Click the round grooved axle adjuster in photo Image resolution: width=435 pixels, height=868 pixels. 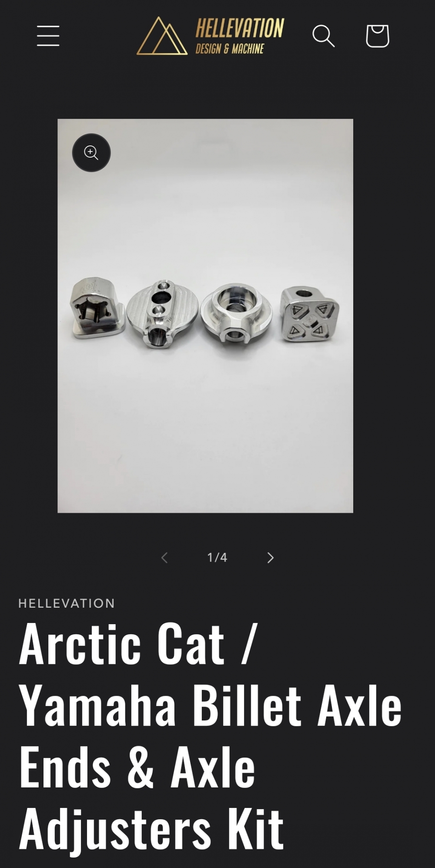coord(163,314)
